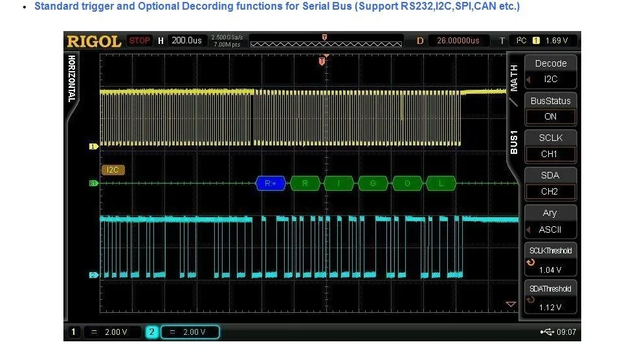Viewport: 644px width, 351px height.
Task: Click the I2C trigger type indicator
Action: point(521,41)
